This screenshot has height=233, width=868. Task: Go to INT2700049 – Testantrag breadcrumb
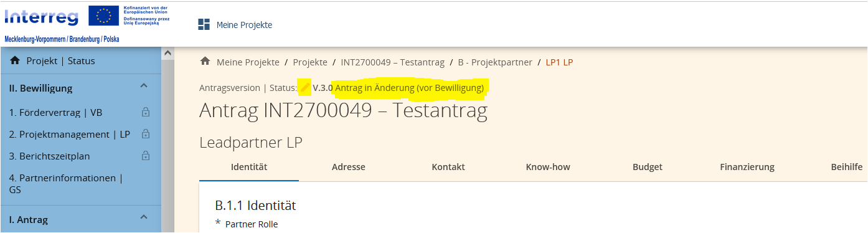(393, 62)
